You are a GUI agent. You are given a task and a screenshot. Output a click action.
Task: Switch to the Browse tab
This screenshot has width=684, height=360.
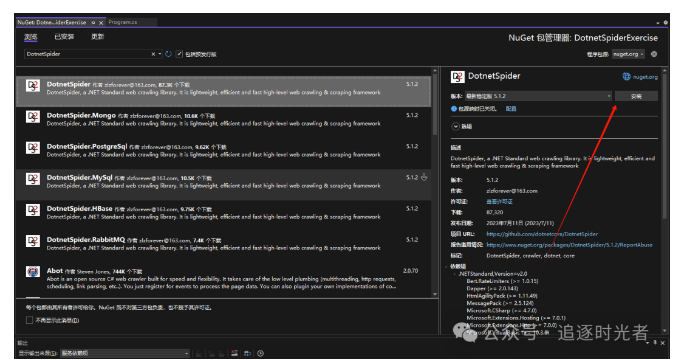[x=31, y=37]
